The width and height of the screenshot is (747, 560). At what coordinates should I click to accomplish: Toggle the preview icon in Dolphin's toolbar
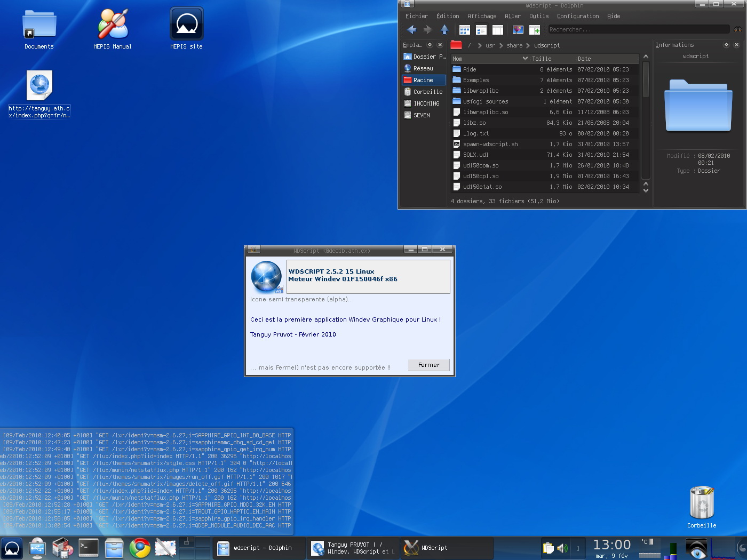tap(518, 30)
